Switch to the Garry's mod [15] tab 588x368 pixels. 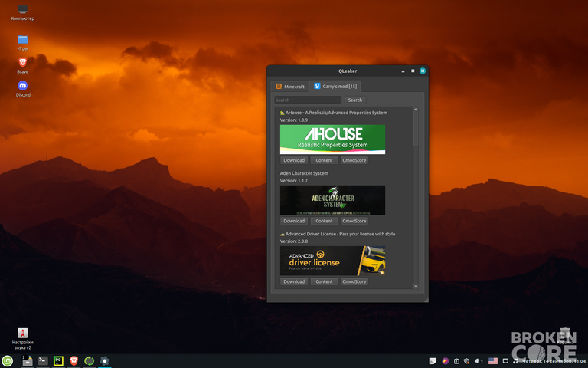tap(335, 86)
